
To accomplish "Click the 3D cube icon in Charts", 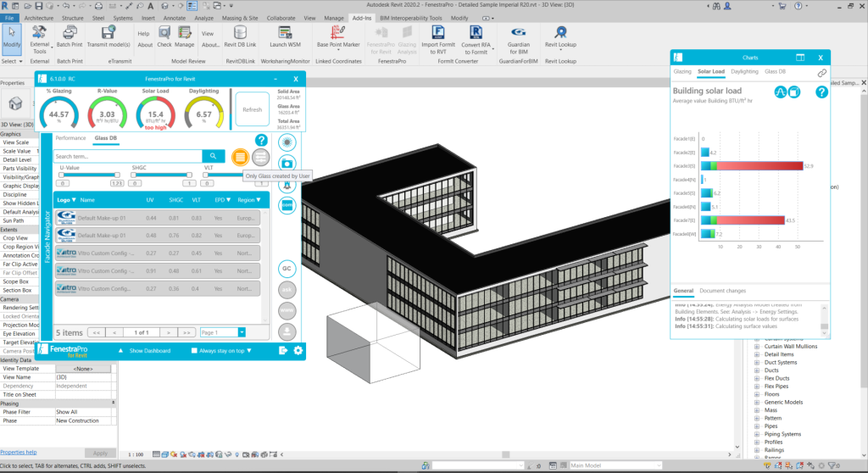I will [794, 92].
